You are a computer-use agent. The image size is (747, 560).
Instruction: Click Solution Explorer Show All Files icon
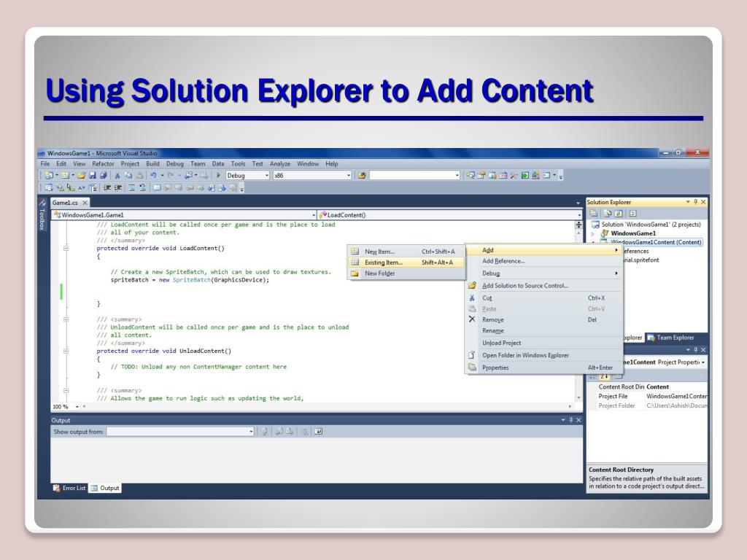[x=608, y=214]
